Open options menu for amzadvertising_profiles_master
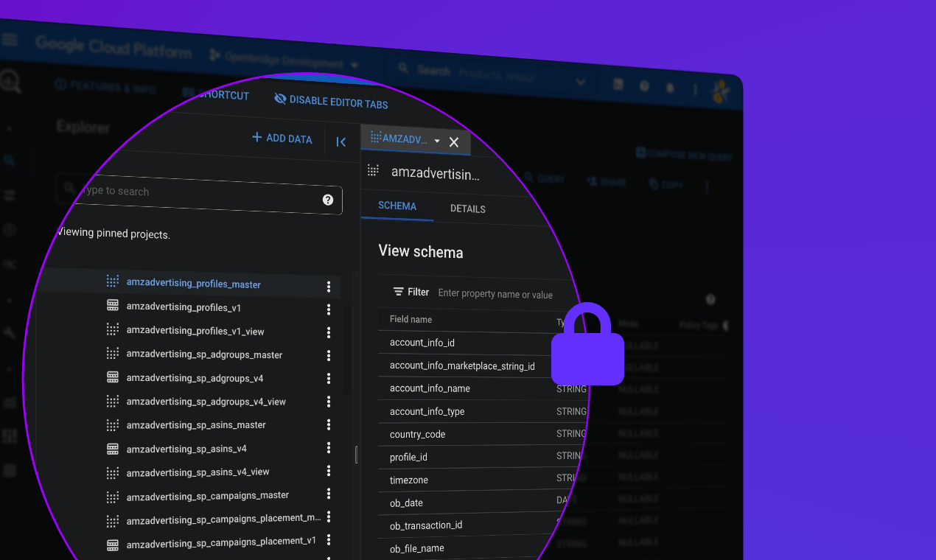The width and height of the screenshot is (936, 560). point(329,287)
